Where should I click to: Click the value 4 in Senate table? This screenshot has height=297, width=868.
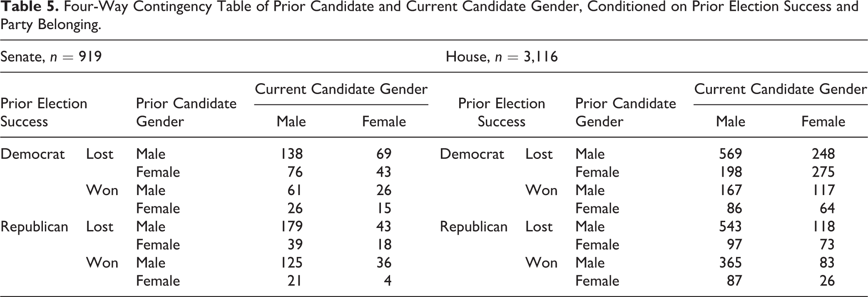tap(388, 281)
